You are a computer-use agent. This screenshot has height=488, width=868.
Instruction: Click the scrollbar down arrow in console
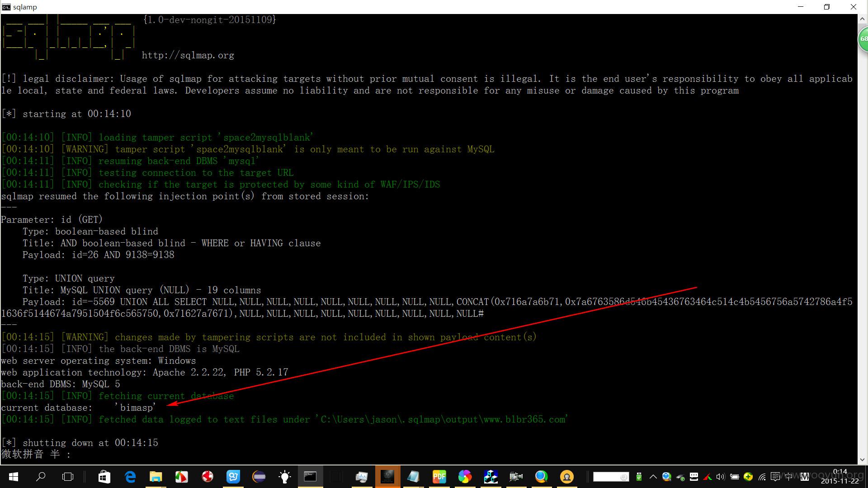[x=862, y=460]
